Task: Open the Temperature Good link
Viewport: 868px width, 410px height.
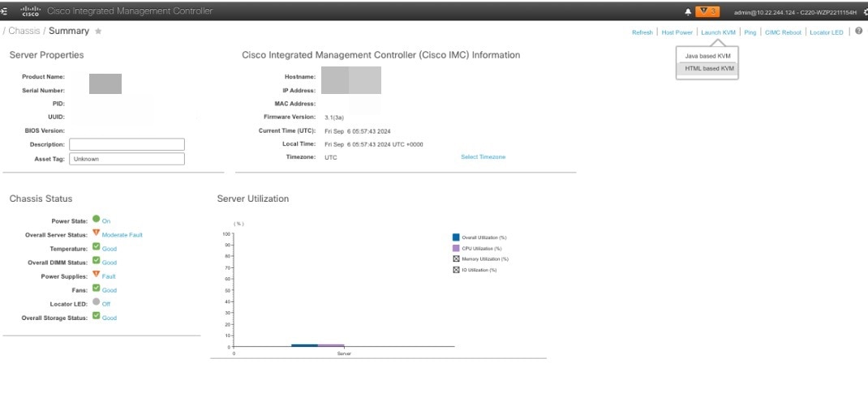Action: (109, 249)
